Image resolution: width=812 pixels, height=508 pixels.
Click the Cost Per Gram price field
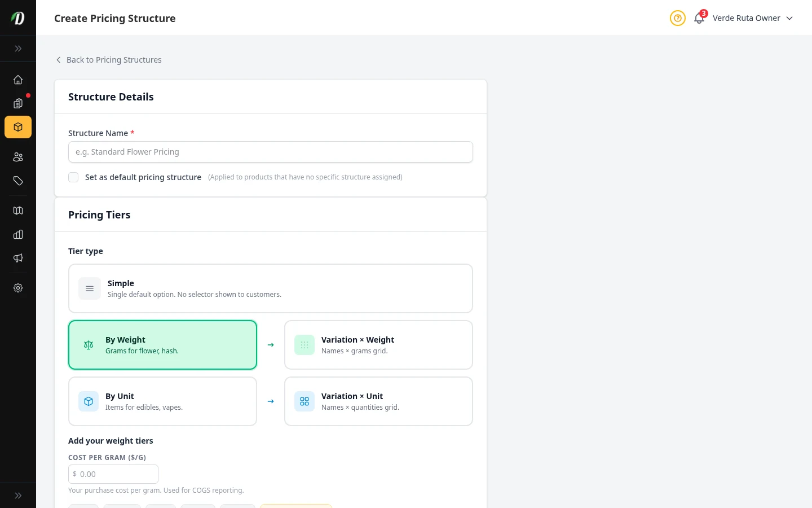click(113, 474)
